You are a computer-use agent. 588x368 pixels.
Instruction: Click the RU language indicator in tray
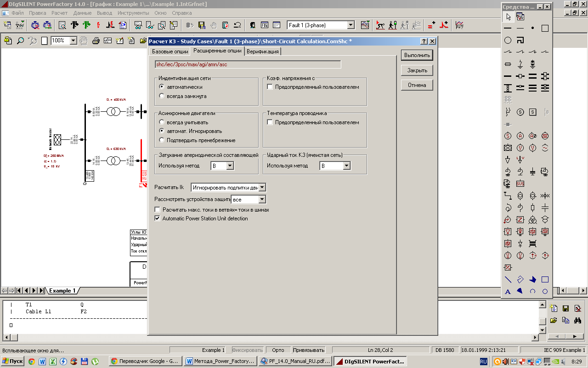(x=484, y=362)
